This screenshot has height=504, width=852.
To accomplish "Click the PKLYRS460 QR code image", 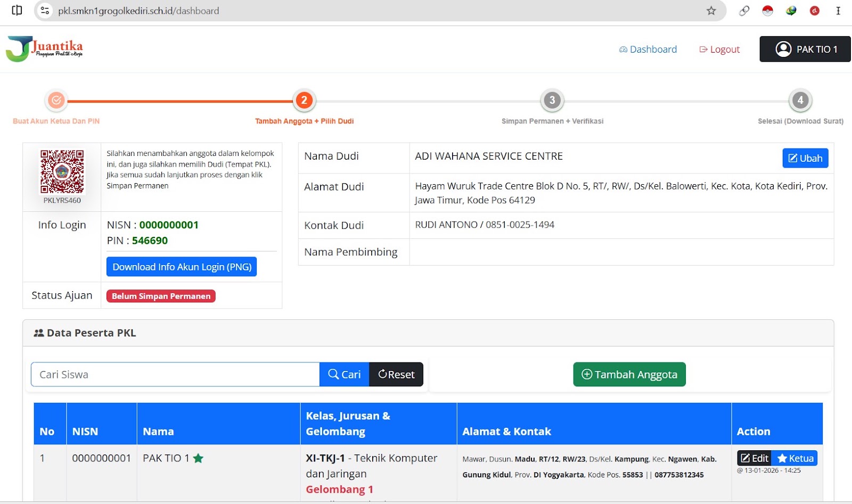I will [x=62, y=171].
